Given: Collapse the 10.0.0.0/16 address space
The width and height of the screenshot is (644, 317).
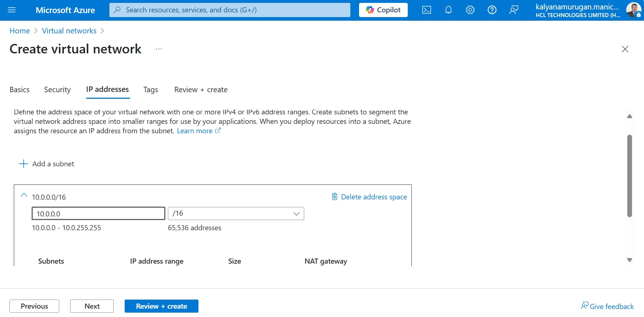Looking at the screenshot, I should [24, 195].
